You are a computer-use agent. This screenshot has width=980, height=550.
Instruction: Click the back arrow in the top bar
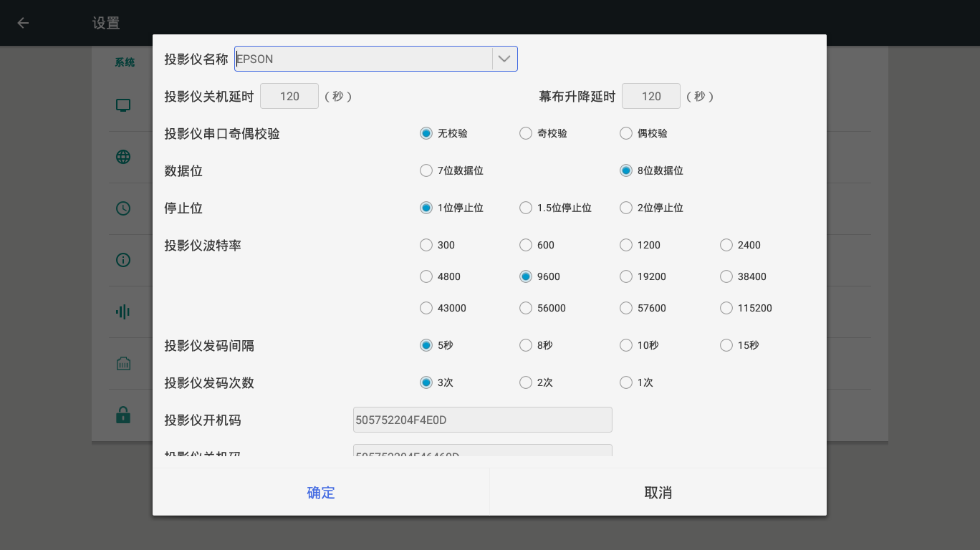[23, 23]
